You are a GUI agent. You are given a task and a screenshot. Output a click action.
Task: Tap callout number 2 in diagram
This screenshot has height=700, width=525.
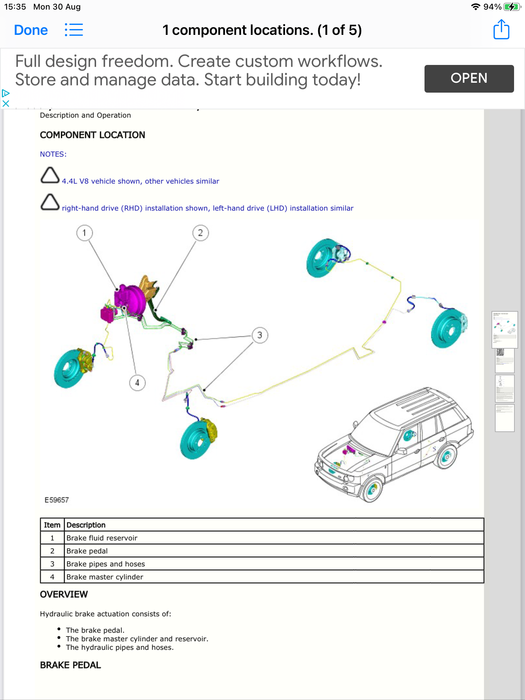(200, 233)
